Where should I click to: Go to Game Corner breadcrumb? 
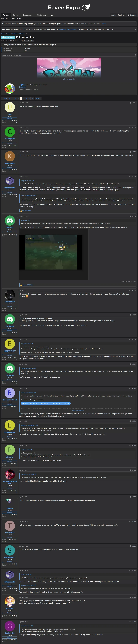tap(6, 34)
